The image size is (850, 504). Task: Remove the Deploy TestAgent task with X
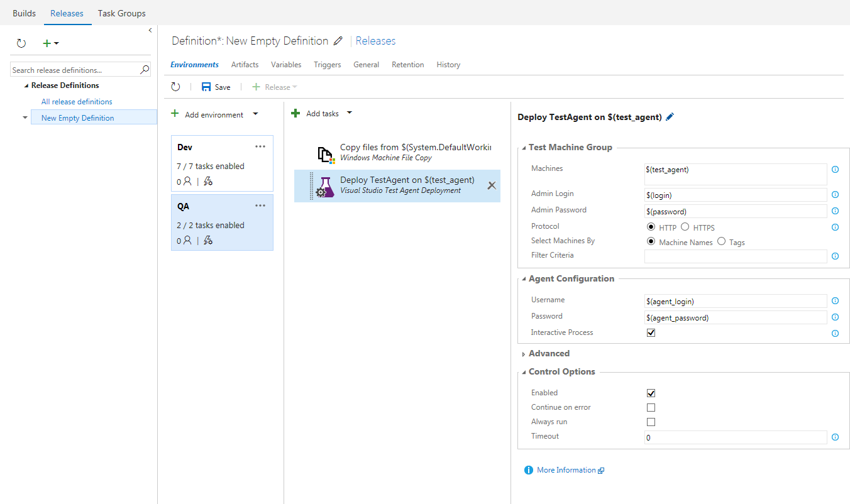click(492, 185)
